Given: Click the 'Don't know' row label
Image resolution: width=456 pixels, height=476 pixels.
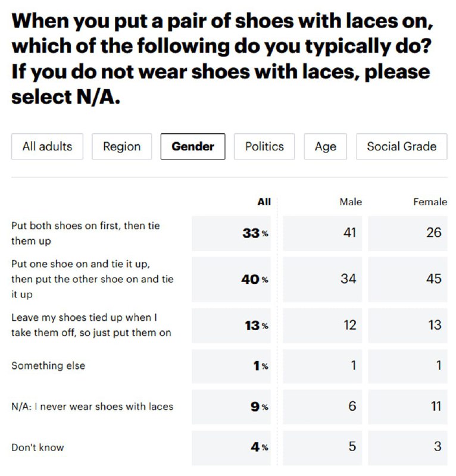Looking at the screenshot, I should point(38,447).
